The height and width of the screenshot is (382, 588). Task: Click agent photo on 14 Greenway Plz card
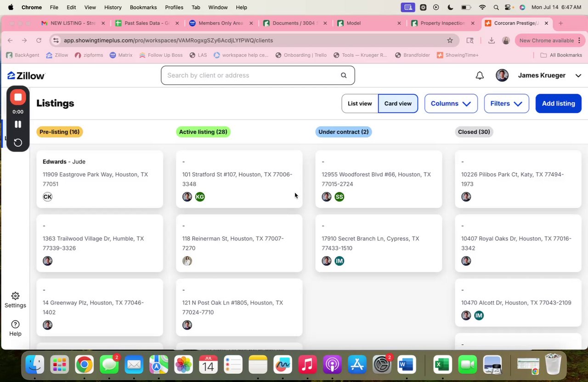pyautogui.click(x=47, y=325)
